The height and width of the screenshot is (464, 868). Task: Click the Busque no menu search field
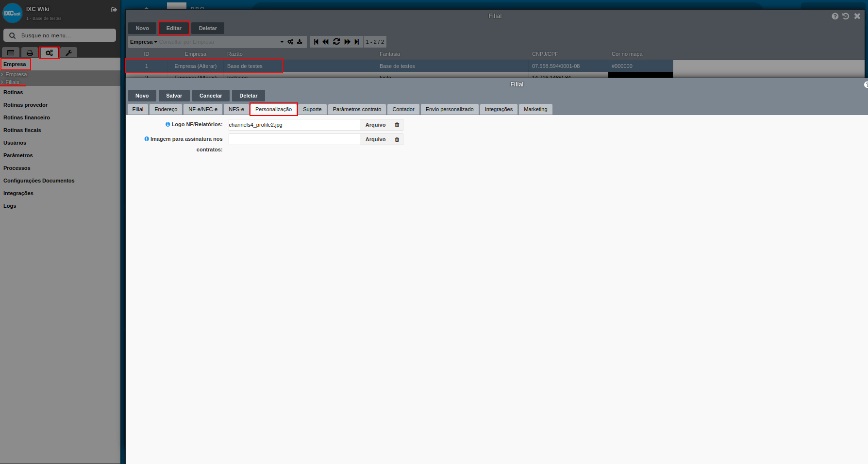click(x=60, y=35)
